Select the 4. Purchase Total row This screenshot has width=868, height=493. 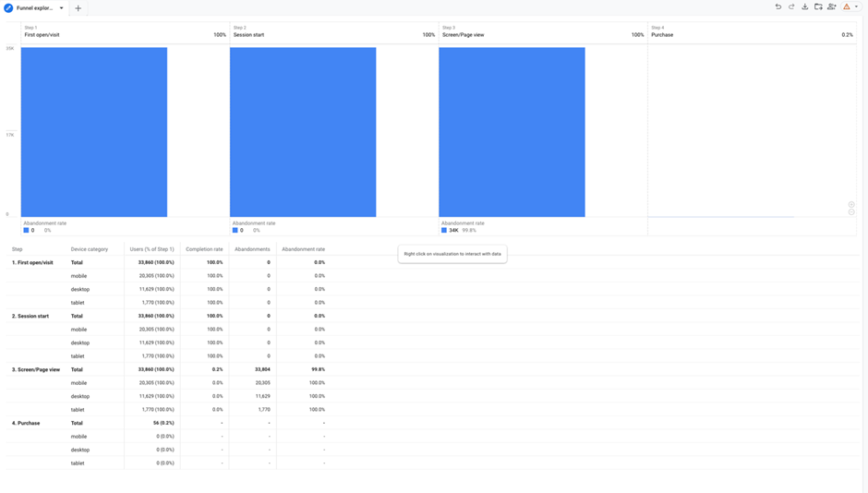[77, 423]
